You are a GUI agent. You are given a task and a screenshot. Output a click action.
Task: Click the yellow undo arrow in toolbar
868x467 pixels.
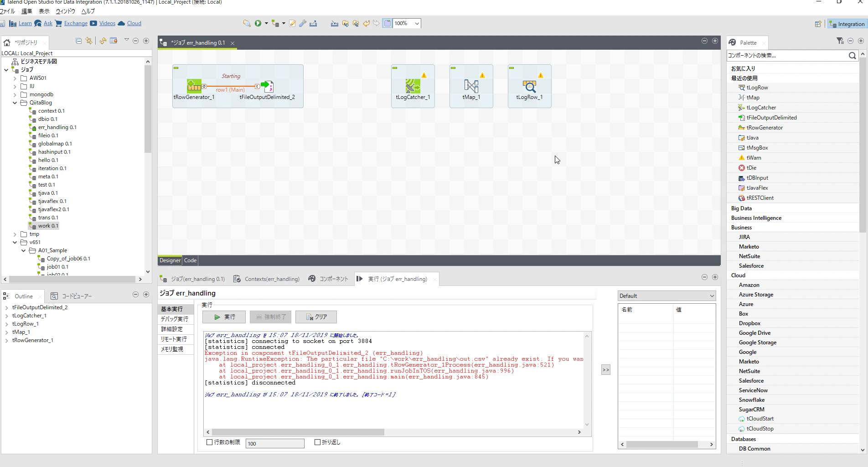click(366, 23)
